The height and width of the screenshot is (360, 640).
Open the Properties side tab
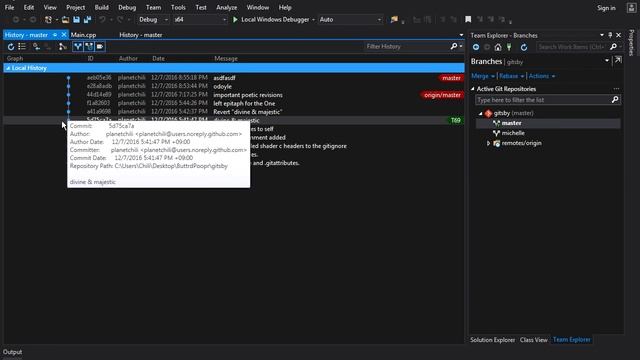tap(631, 42)
